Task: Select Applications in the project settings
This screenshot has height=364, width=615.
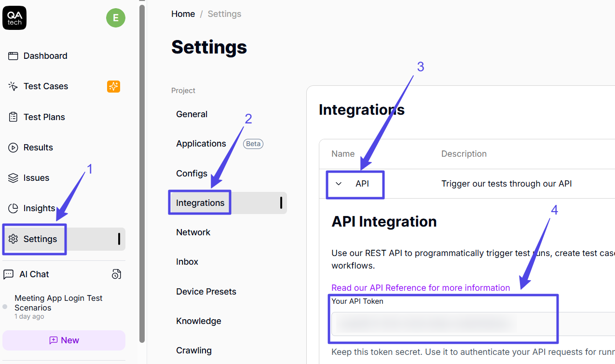Action: click(x=201, y=144)
